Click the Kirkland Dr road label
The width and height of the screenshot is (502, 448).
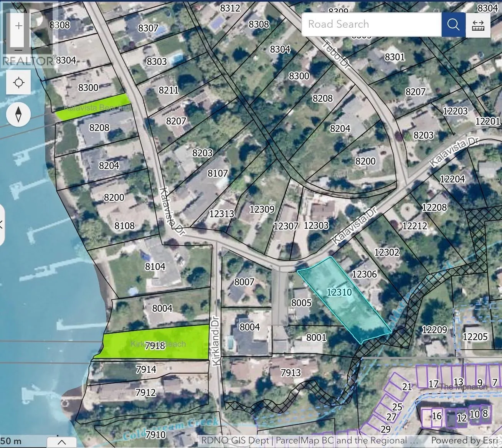tap(217, 341)
